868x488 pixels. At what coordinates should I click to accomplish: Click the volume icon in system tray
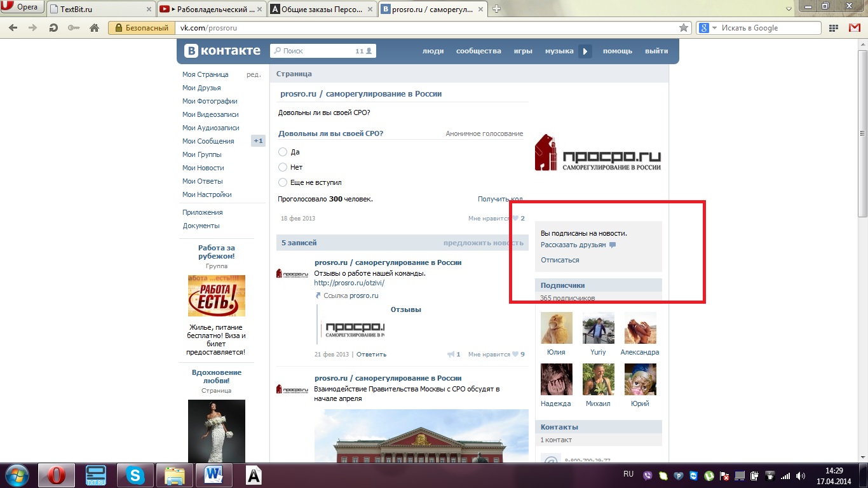click(801, 475)
